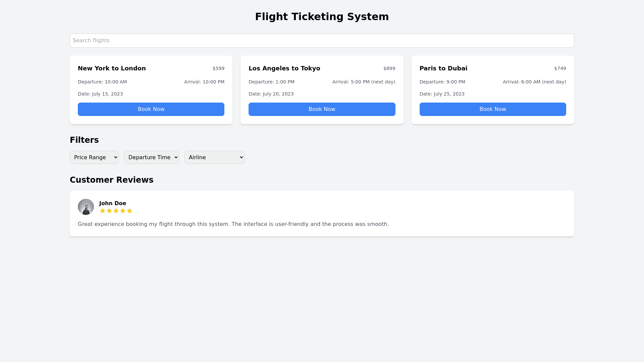Image resolution: width=644 pixels, height=362 pixels.
Task: Click the third star in review rating
Action: coord(116,211)
